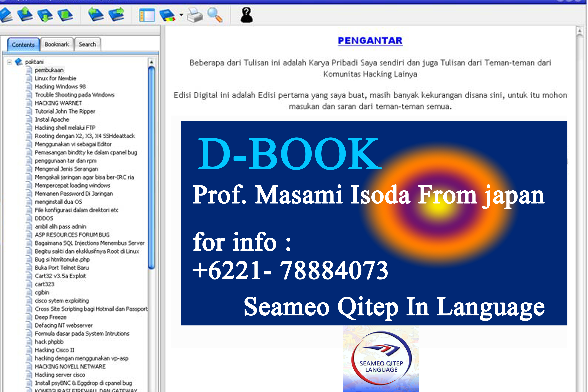Open Cross Site Scripting bagi Hotmail topic
Screen dimensions: 588x392
91,309
